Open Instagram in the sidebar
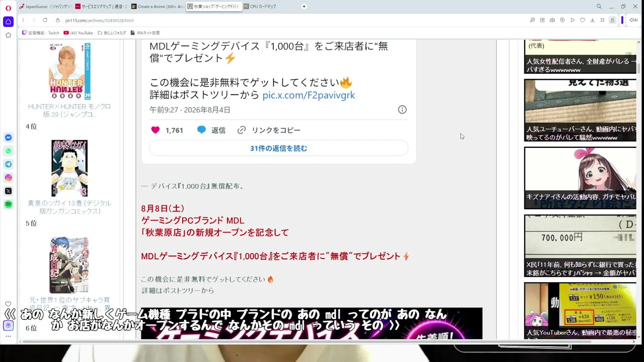 tap(8, 177)
